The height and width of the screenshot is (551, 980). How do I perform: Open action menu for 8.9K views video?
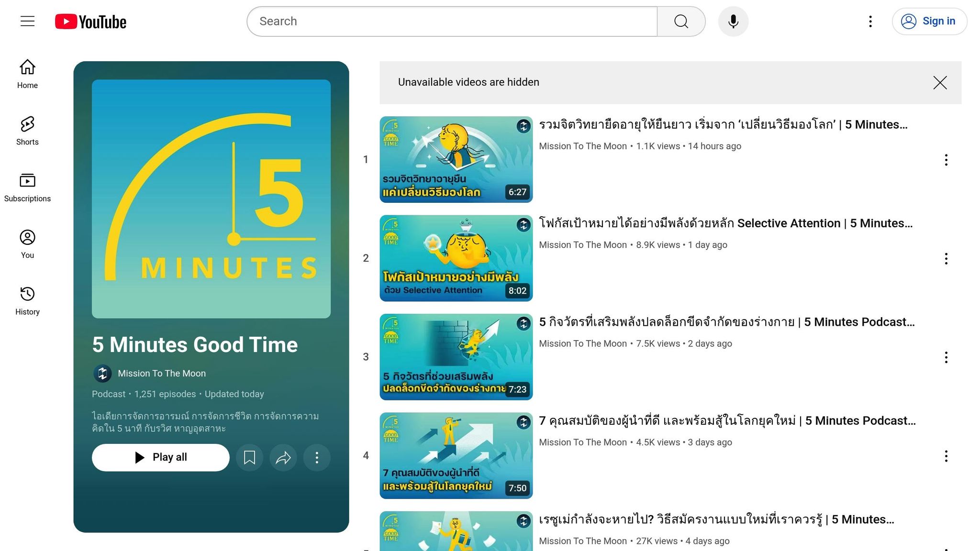pos(946,259)
